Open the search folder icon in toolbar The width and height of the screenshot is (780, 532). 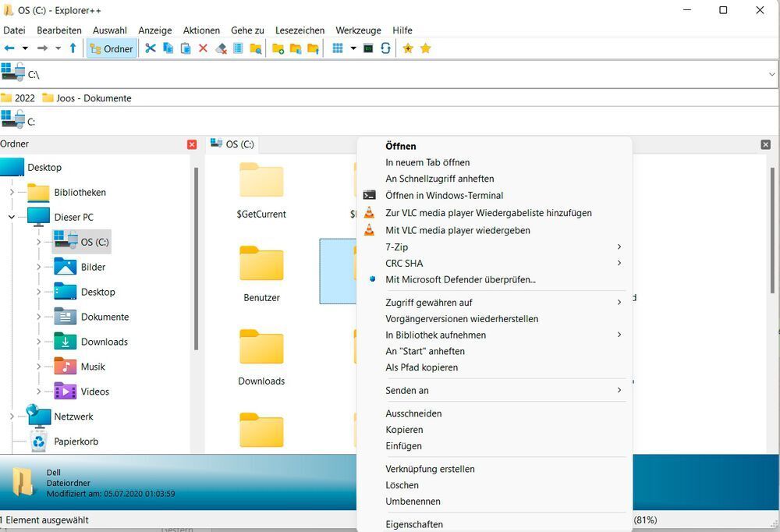pyautogui.click(x=254, y=48)
